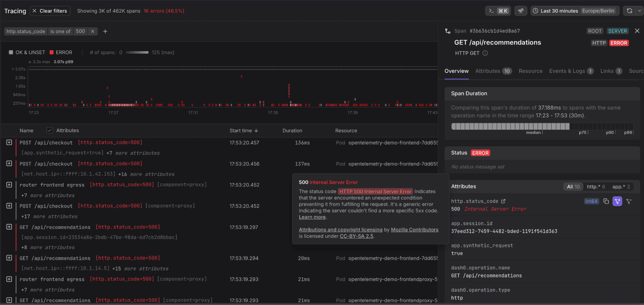Click the refresh icon in the header

[x=629, y=11]
